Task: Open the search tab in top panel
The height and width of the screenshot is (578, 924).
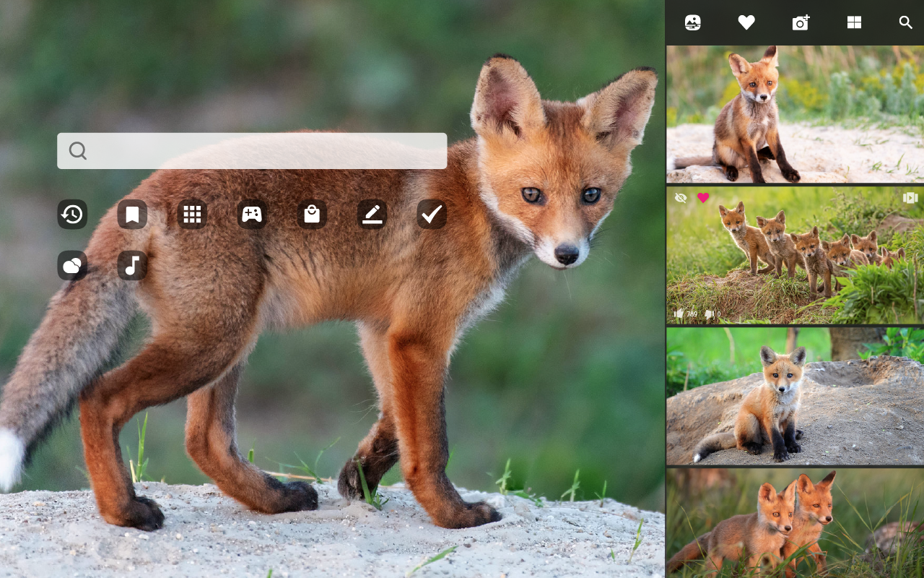Action: click(x=906, y=22)
